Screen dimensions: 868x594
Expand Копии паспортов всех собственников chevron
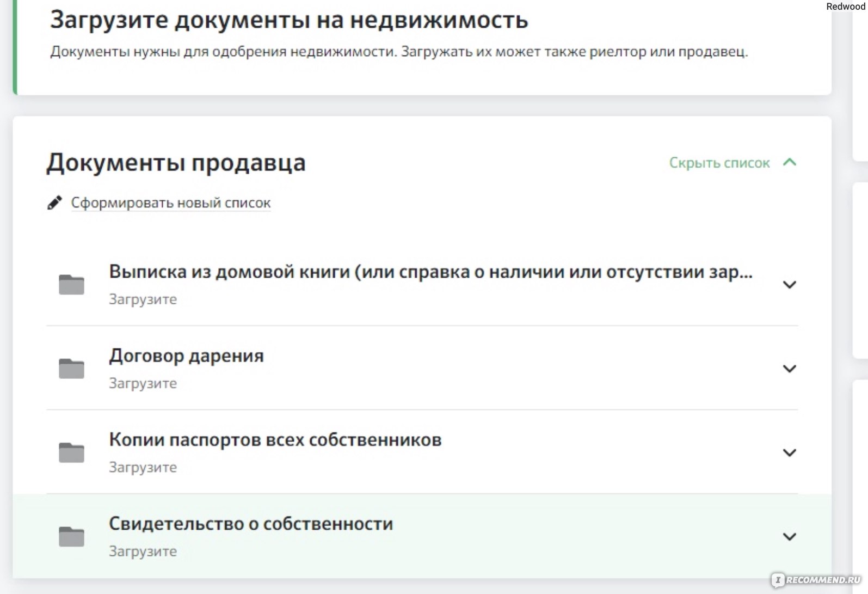790,452
